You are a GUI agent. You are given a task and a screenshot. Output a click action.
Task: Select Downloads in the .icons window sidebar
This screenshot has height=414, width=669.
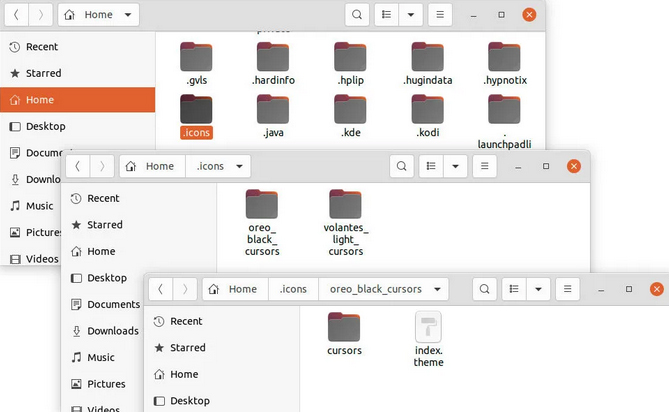(112, 331)
